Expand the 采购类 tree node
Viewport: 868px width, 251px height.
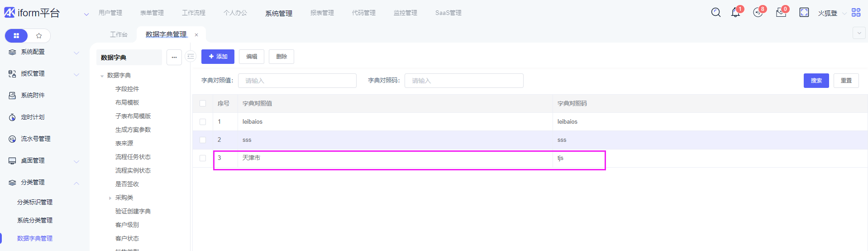pos(110,198)
